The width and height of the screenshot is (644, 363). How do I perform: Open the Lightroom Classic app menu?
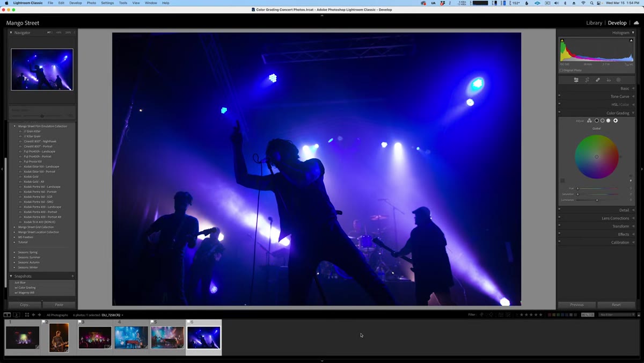pyautogui.click(x=28, y=3)
